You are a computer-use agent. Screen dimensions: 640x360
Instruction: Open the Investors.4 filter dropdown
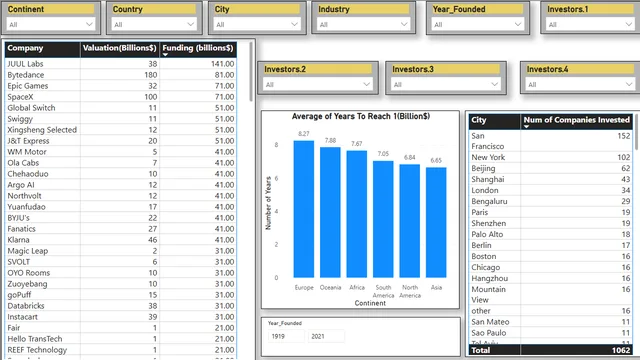580,84
